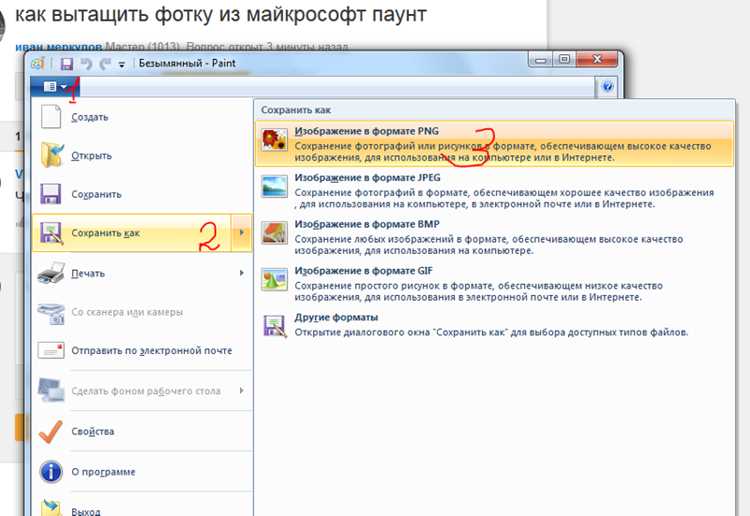Select Изображение в формате GIF
Screen dimensions: 750x516
[x=495, y=284]
